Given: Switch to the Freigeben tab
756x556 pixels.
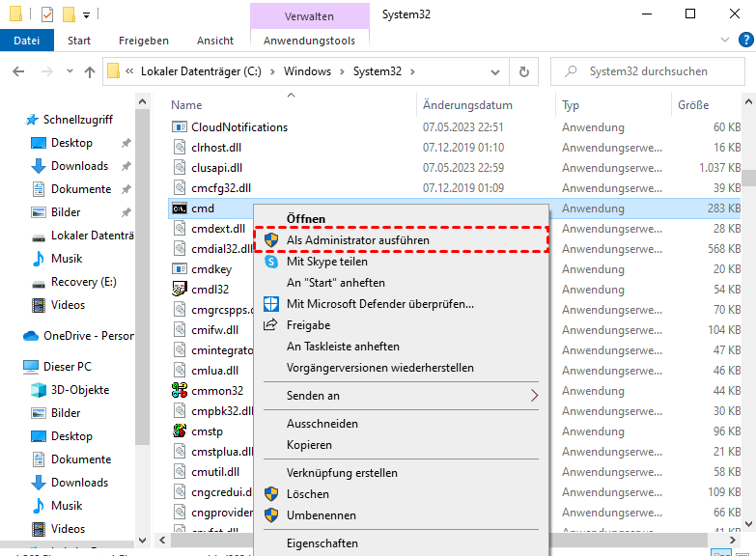Looking at the screenshot, I should pyautogui.click(x=144, y=41).
